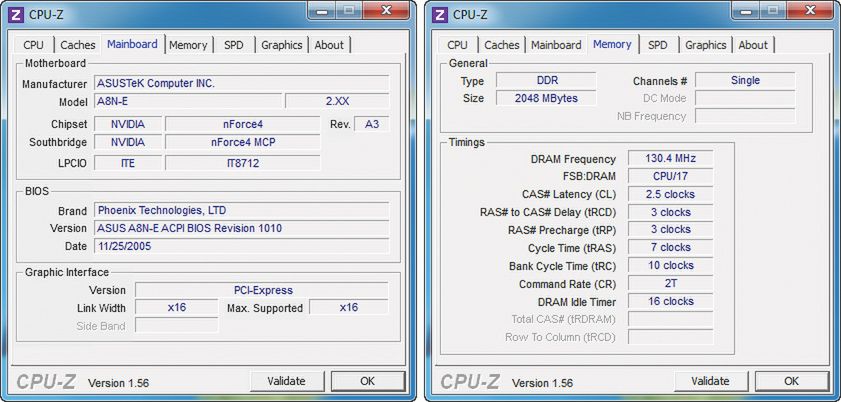This screenshot has width=841, height=402.
Task: Click the Manufacturer field ASUSTeK Computer INC.
Action: pos(242,83)
